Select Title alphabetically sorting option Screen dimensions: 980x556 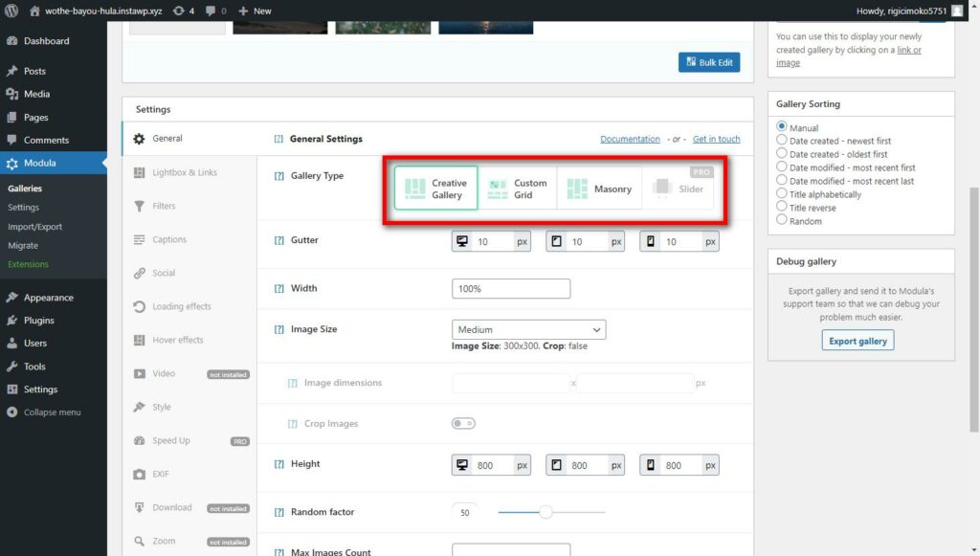pos(782,194)
